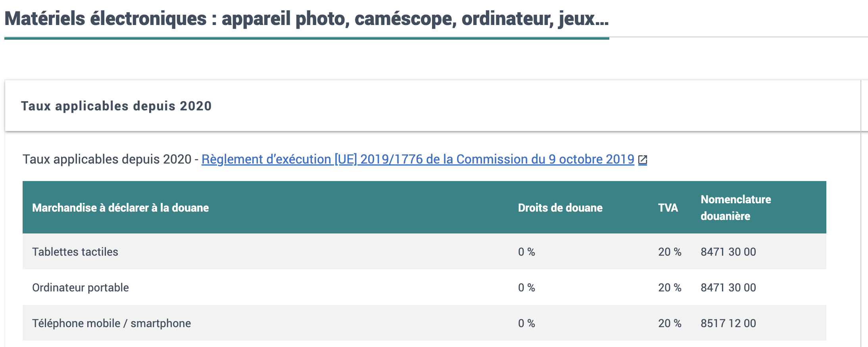Click the 20 % TVA cell for Téléphone mobile
The width and height of the screenshot is (868, 347).
pos(670,323)
